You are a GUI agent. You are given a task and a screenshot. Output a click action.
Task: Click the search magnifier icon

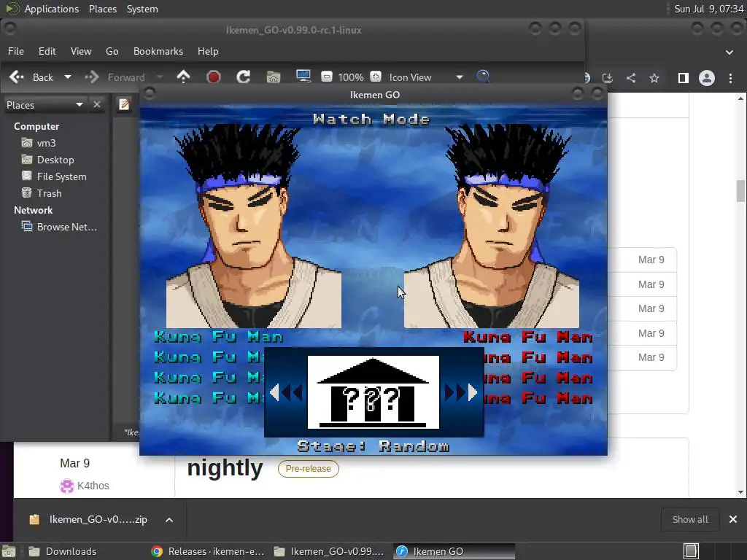pos(483,77)
